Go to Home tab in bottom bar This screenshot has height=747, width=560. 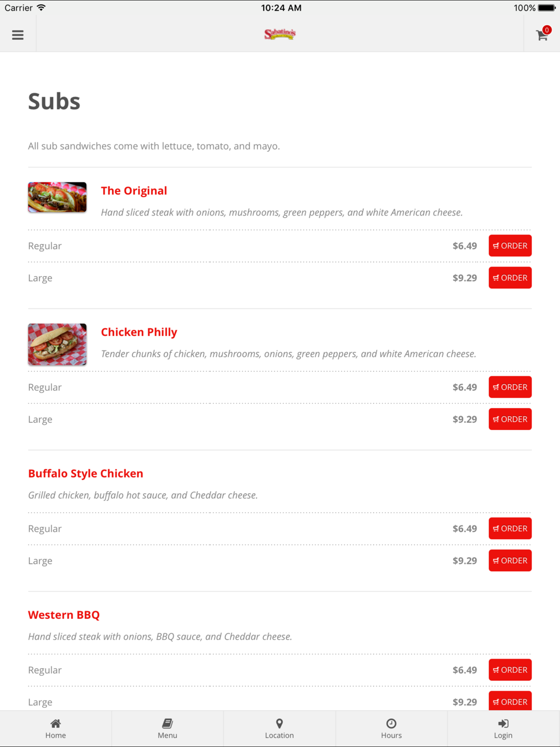[x=55, y=729]
